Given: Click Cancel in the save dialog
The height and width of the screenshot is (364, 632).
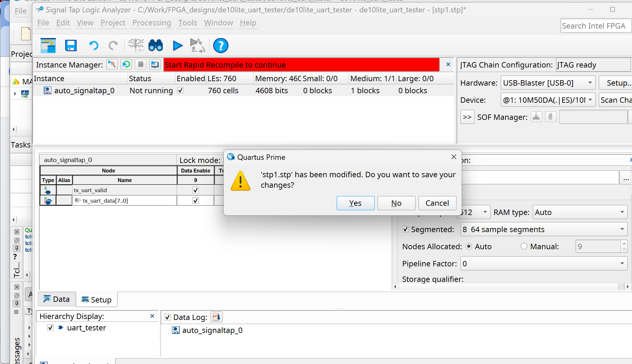Looking at the screenshot, I should tap(437, 203).
